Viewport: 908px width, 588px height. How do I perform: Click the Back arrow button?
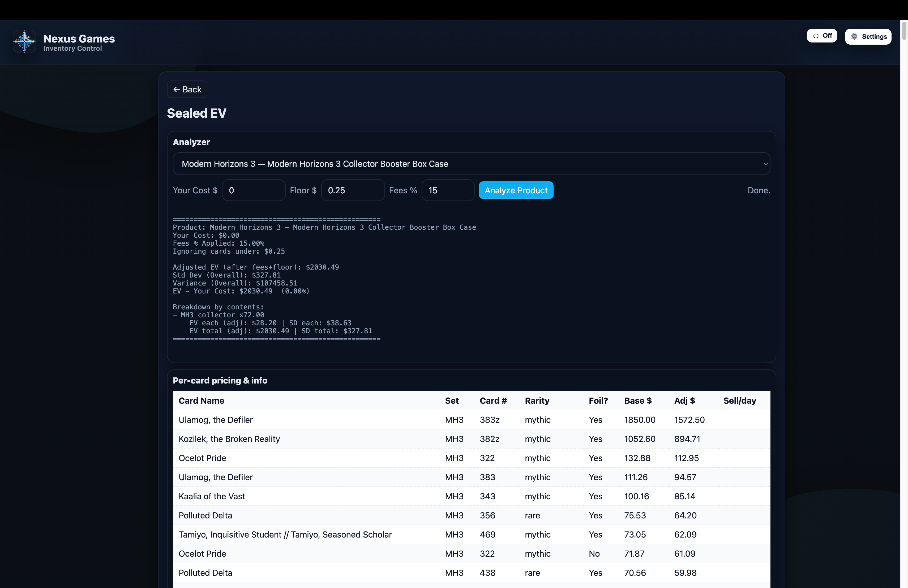[187, 89]
